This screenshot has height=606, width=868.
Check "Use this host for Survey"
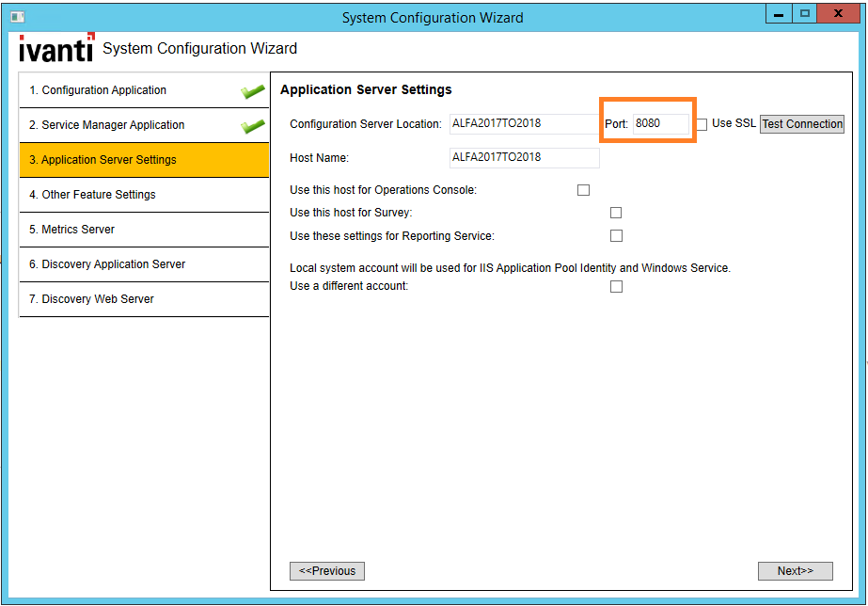click(616, 213)
